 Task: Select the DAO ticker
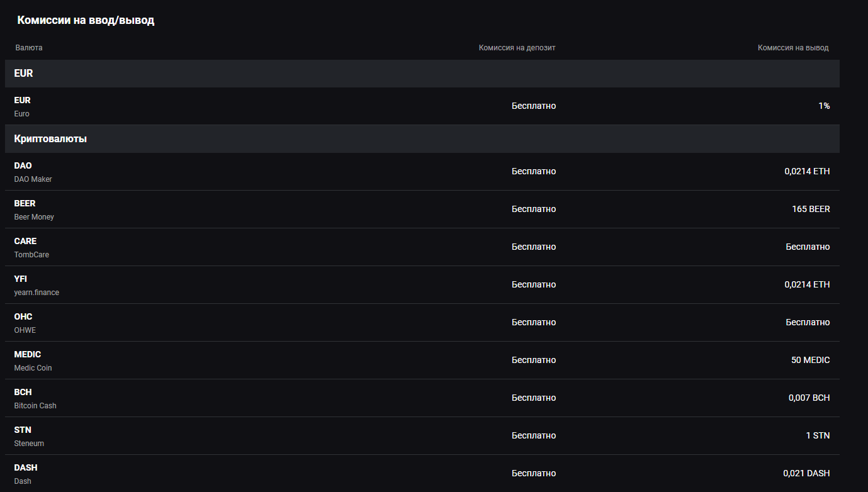[x=23, y=165]
